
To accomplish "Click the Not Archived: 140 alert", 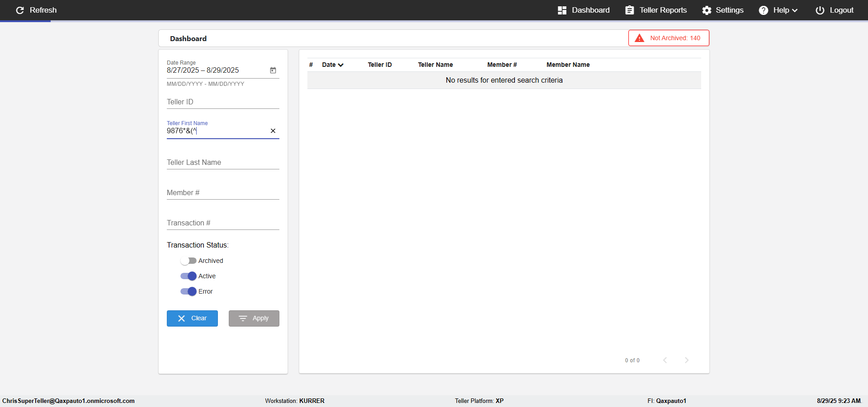I will click(x=669, y=38).
